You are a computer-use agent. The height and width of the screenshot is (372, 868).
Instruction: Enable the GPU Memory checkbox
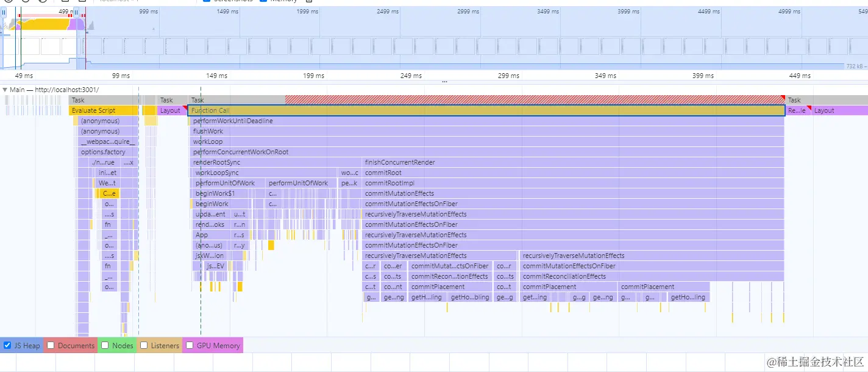coord(190,346)
